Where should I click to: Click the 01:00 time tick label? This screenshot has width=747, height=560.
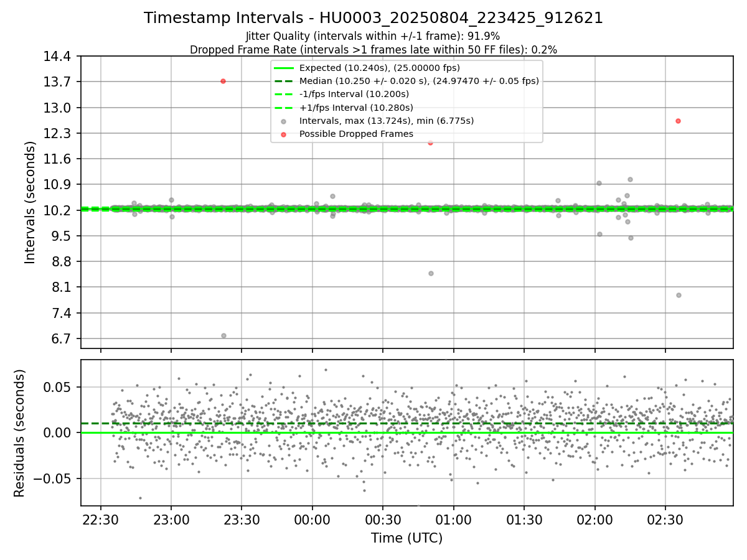(x=453, y=520)
